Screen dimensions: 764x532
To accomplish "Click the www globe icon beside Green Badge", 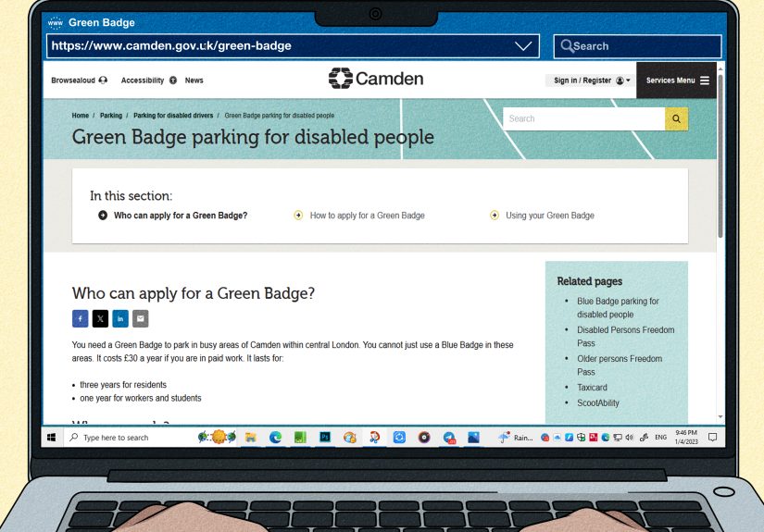I will 55,22.
